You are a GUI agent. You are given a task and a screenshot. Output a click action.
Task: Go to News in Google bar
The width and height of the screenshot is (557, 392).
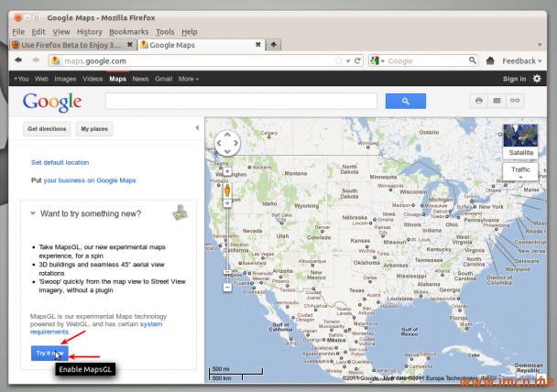(140, 79)
